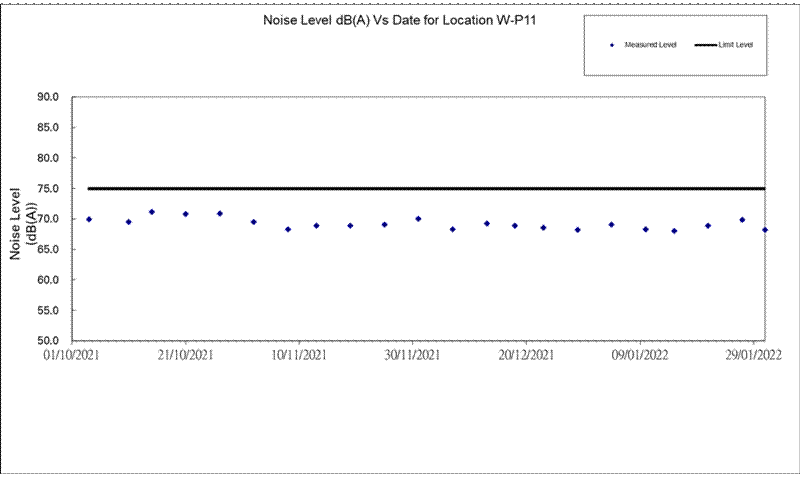The width and height of the screenshot is (803, 480).
Task: Click the rightmost measured data point
Action: 765,230
